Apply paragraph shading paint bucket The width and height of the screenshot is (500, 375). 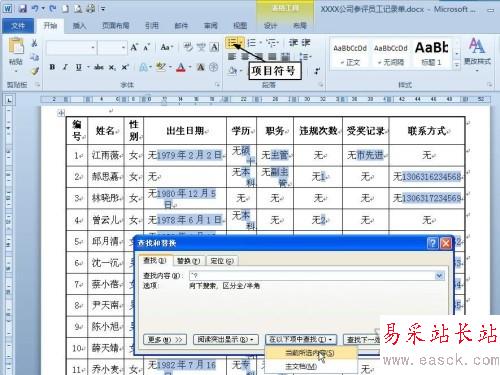click(x=233, y=71)
